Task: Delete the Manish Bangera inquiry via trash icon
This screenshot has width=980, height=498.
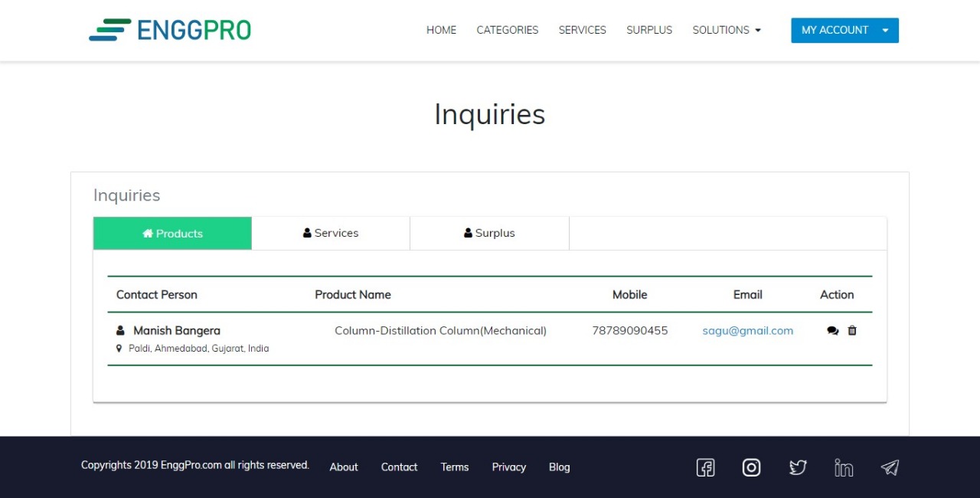Action: tap(852, 331)
